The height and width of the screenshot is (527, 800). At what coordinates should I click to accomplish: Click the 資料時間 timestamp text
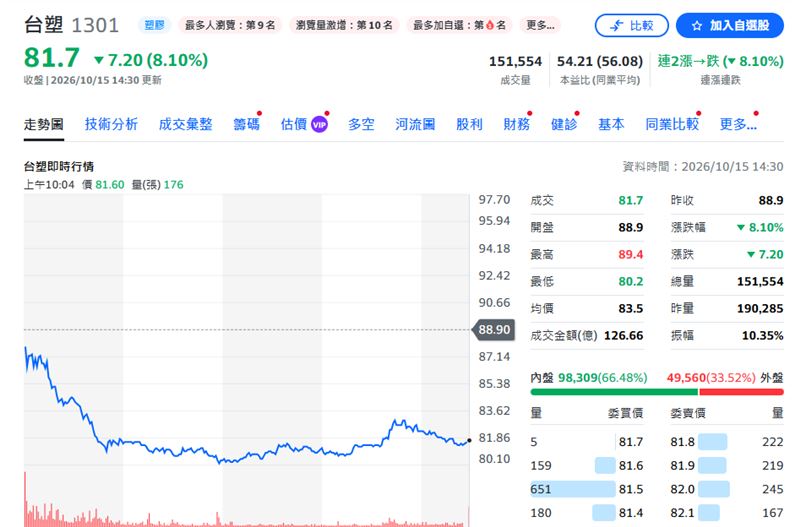click(703, 166)
